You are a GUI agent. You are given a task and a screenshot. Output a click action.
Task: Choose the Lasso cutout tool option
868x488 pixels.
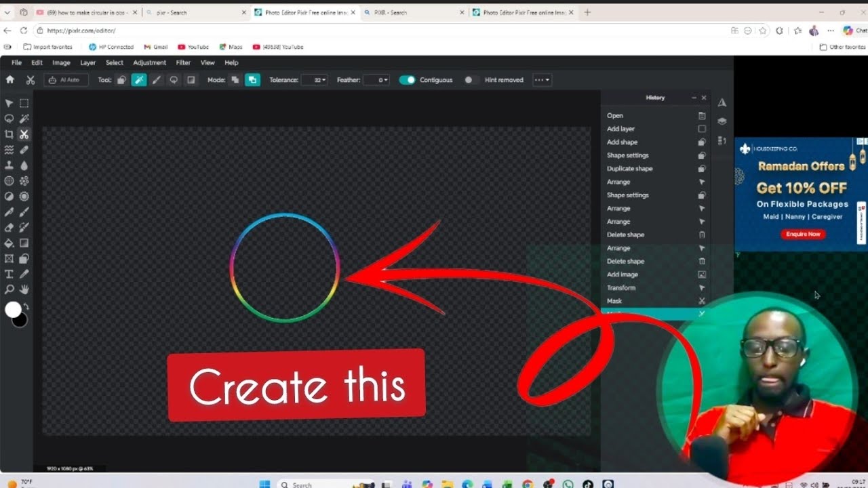tap(174, 80)
